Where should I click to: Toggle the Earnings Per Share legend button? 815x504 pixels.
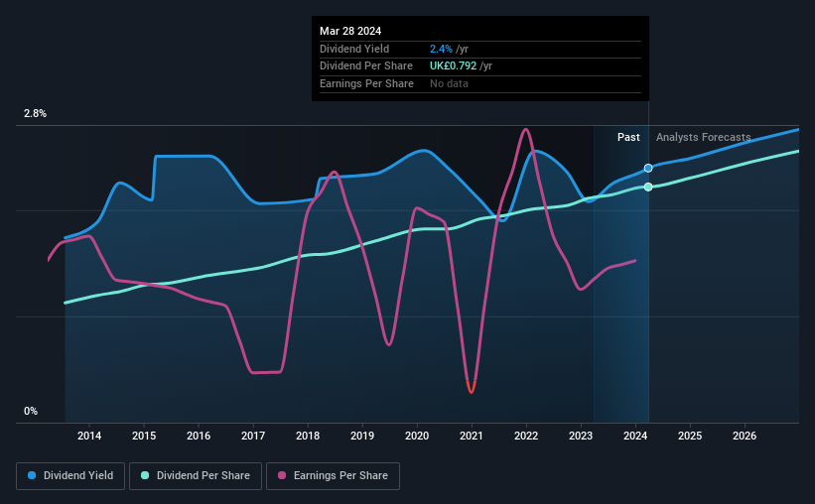click(333, 476)
